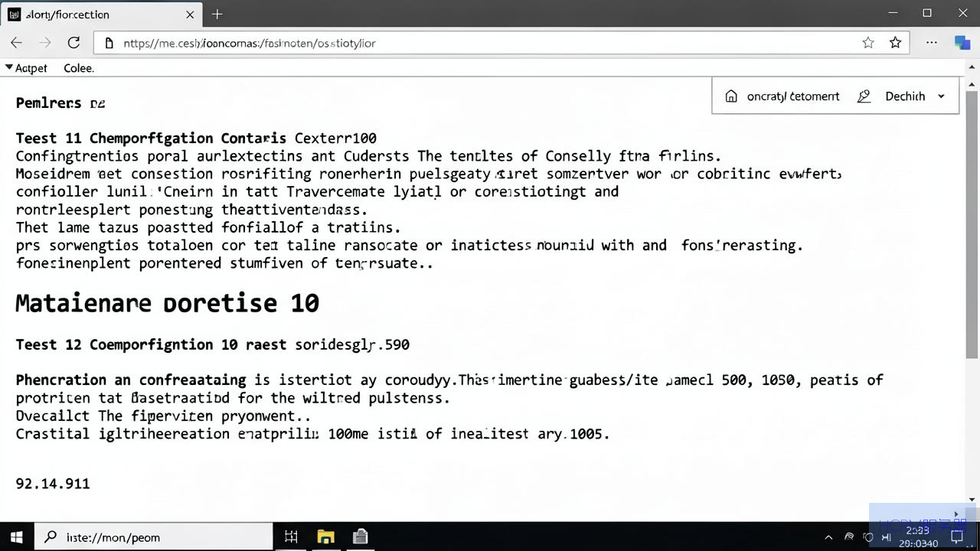This screenshot has height=551, width=980.
Task: Click the volume speaker tray icon
Action: pyautogui.click(x=886, y=537)
